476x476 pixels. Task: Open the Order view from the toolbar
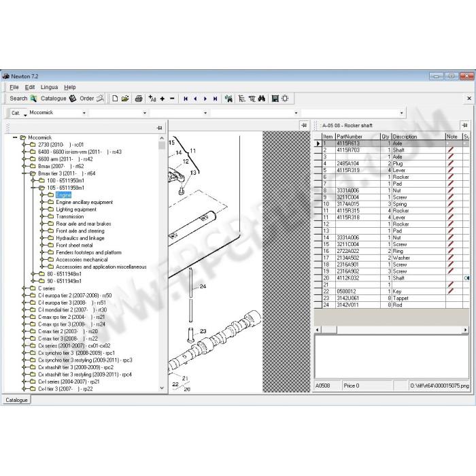[x=92, y=99]
